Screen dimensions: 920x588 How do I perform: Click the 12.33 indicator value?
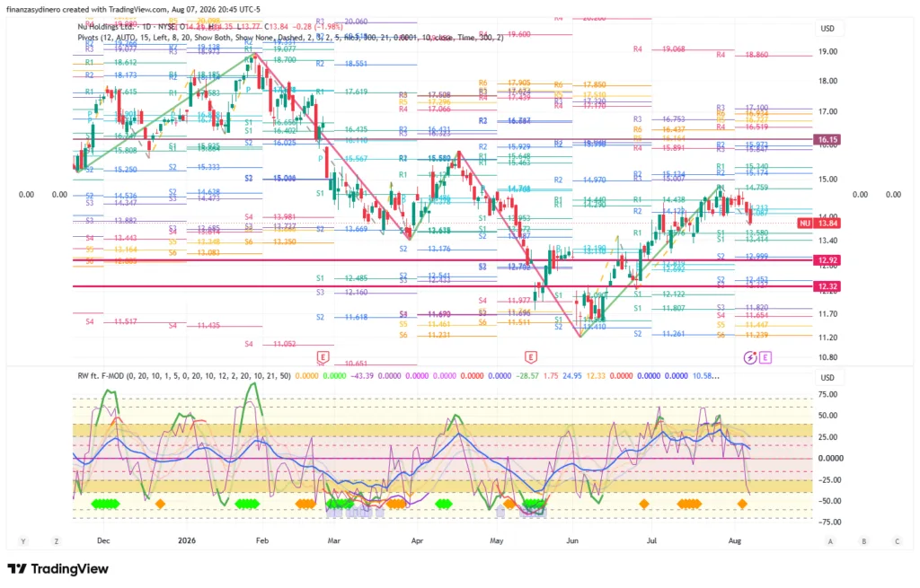tap(596, 375)
